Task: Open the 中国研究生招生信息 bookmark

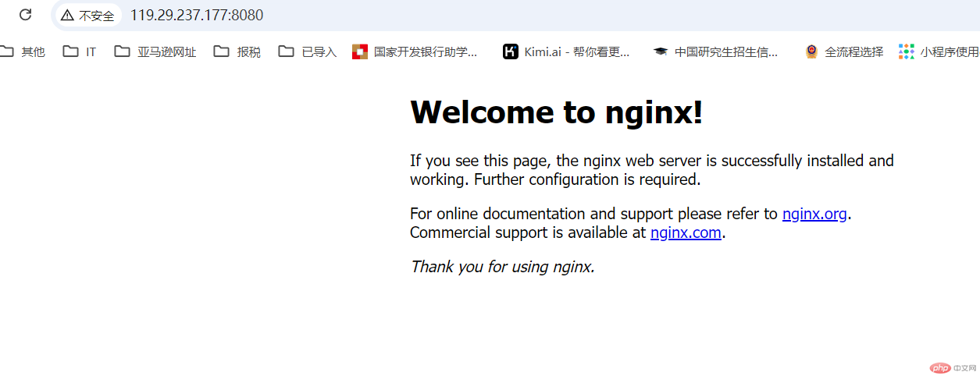Action: click(x=716, y=51)
